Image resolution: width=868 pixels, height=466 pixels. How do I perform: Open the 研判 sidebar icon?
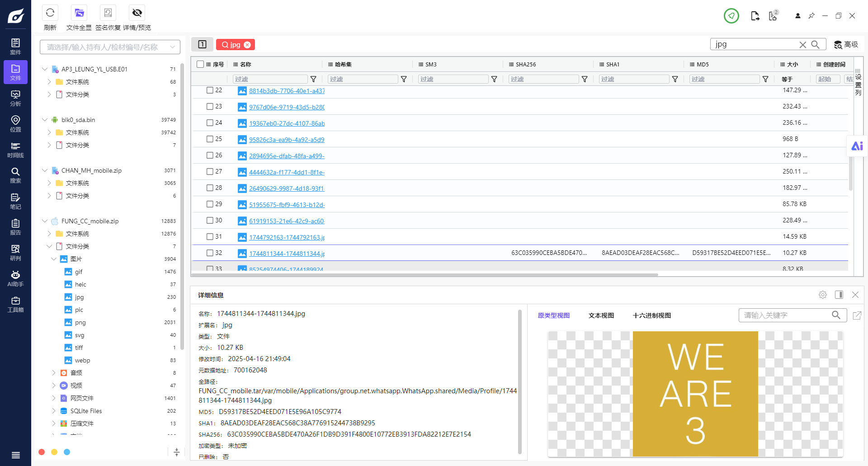point(15,253)
